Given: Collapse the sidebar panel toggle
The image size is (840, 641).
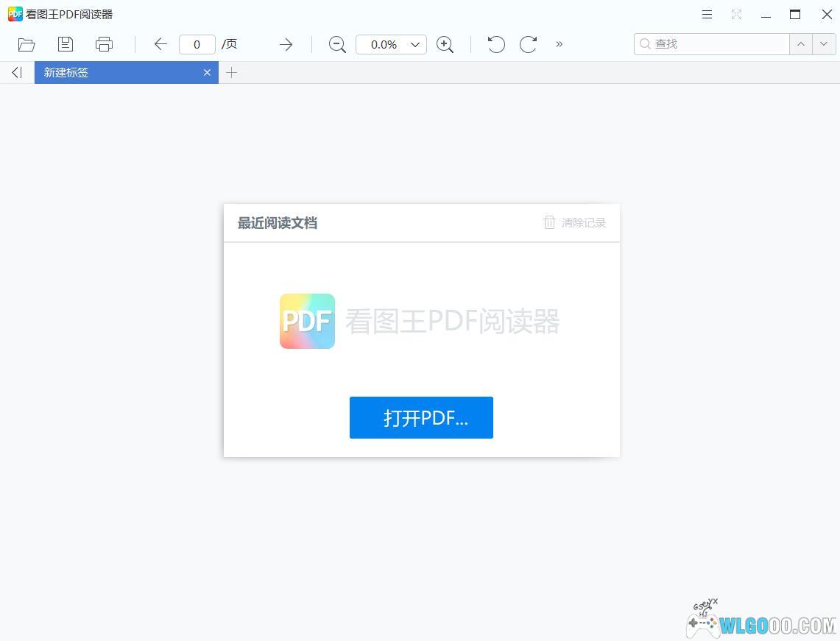Looking at the screenshot, I should 17,72.
